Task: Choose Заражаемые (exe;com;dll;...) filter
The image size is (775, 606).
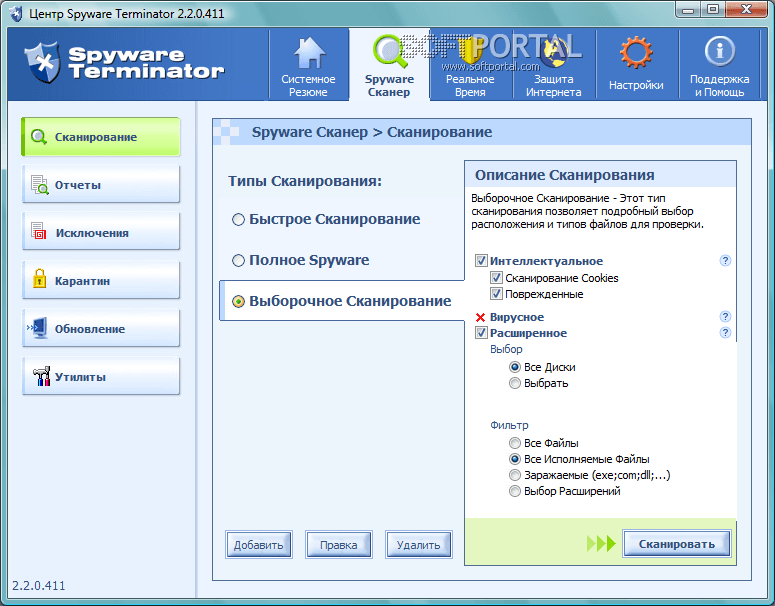Action: [x=515, y=475]
